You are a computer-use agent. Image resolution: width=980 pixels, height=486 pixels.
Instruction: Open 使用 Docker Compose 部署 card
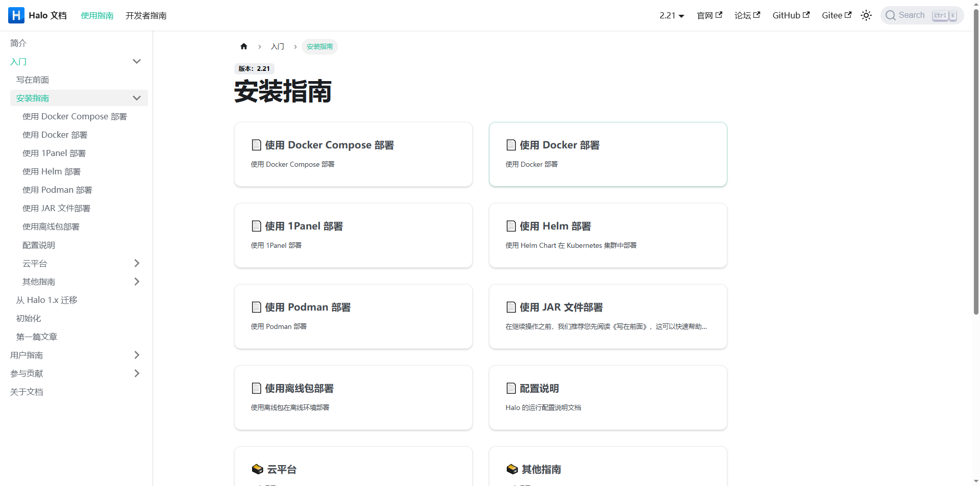pos(353,154)
